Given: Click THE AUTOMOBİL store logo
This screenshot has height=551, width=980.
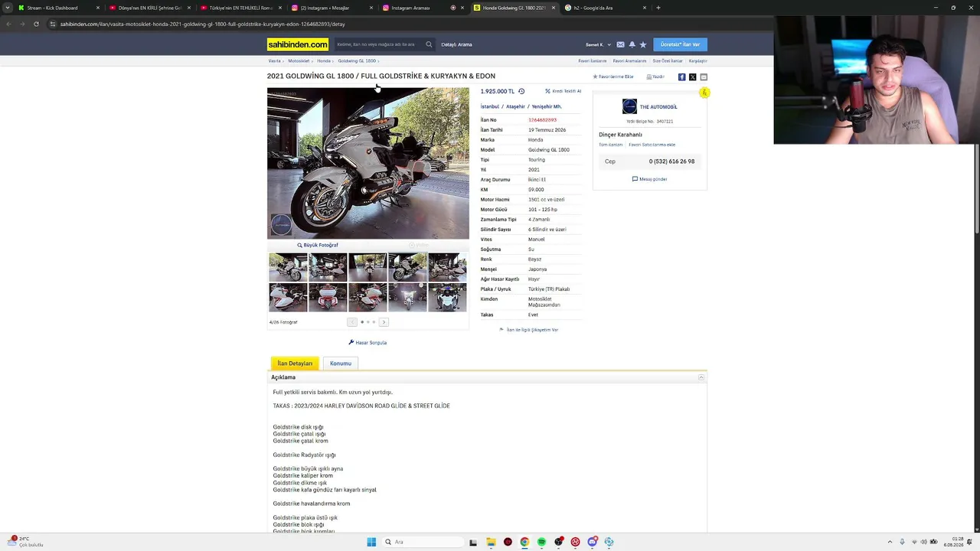Looking at the screenshot, I should 629,106.
